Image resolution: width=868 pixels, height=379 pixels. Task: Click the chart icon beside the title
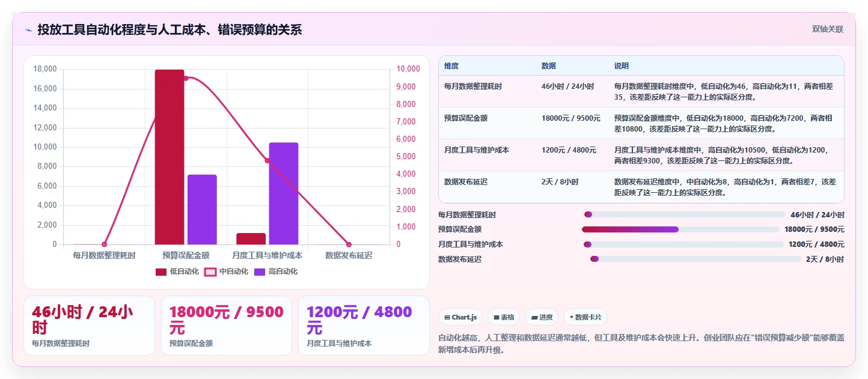[x=28, y=29]
